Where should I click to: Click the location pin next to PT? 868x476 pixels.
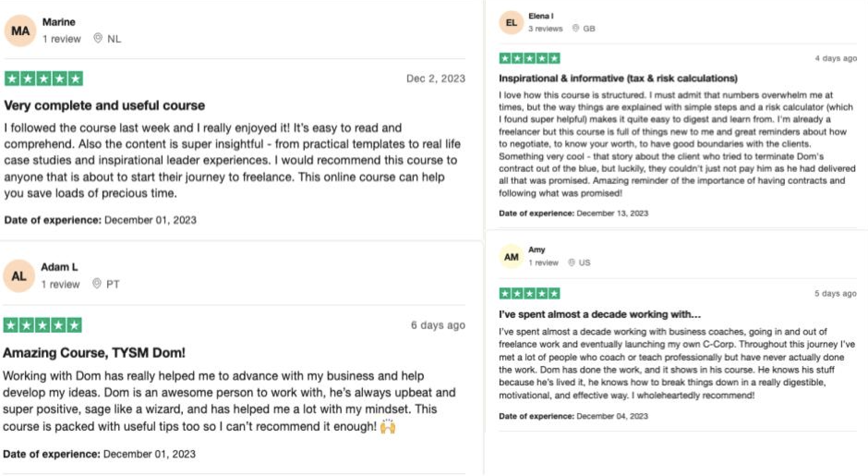(96, 283)
